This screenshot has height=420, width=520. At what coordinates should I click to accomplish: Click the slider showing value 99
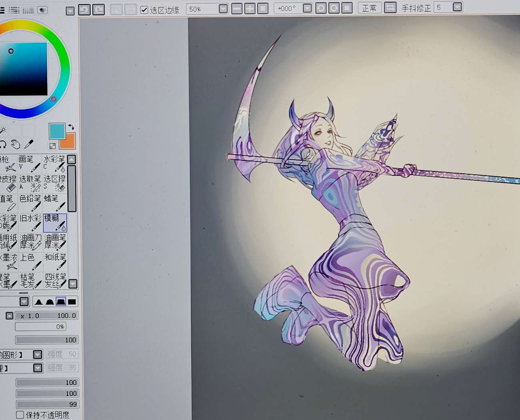tap(47, 404)
